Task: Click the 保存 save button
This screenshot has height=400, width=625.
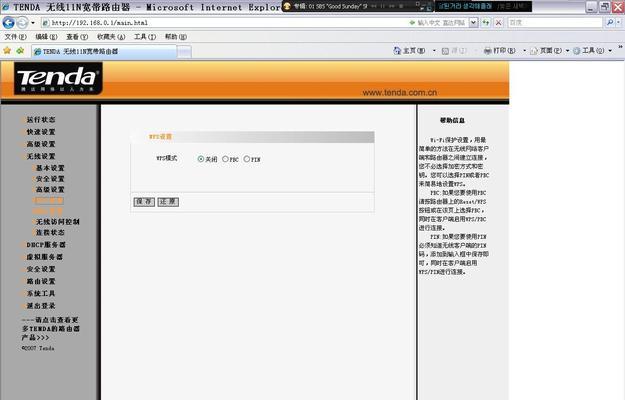Action: point(144,202)
